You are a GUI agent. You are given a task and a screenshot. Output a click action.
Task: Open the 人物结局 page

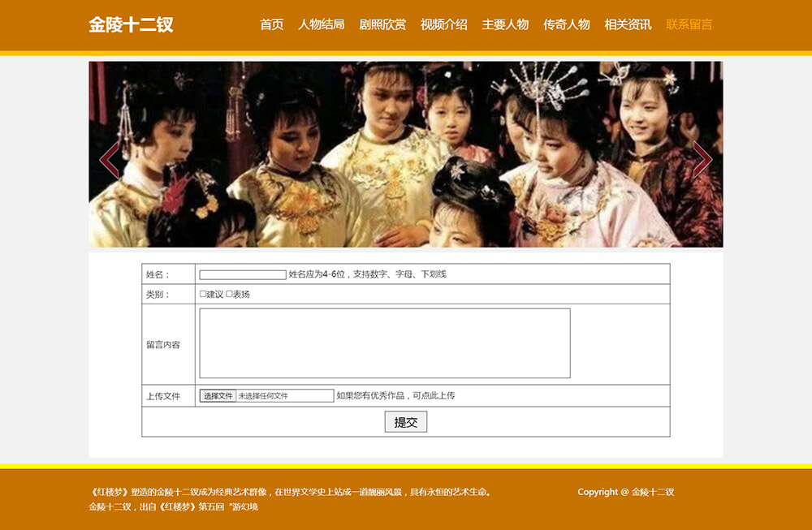click(x=322, y=24)
